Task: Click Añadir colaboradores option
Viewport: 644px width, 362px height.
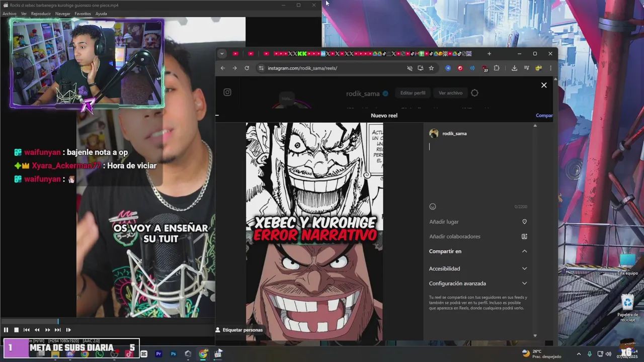Action: click(x=478, y=236)
